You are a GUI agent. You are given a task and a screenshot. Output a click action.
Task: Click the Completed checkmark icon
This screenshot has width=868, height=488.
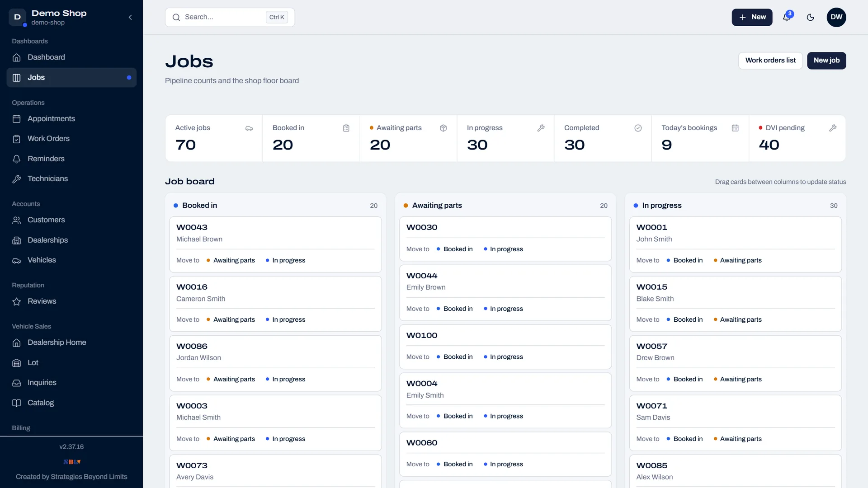[638, 128]
